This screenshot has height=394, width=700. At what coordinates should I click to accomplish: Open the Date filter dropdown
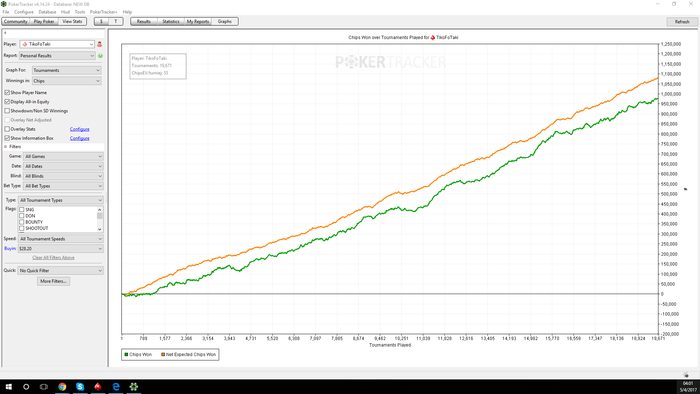click(x=63, y=166)
